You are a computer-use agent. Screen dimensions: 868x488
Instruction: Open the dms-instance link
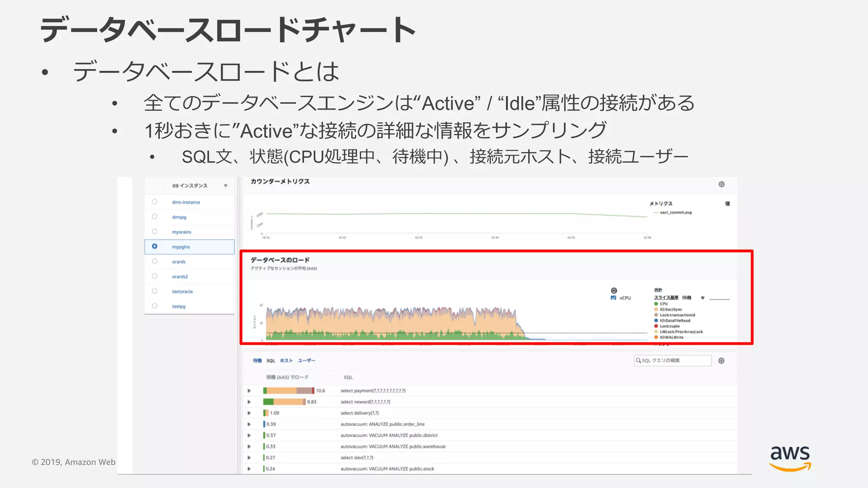186,202
